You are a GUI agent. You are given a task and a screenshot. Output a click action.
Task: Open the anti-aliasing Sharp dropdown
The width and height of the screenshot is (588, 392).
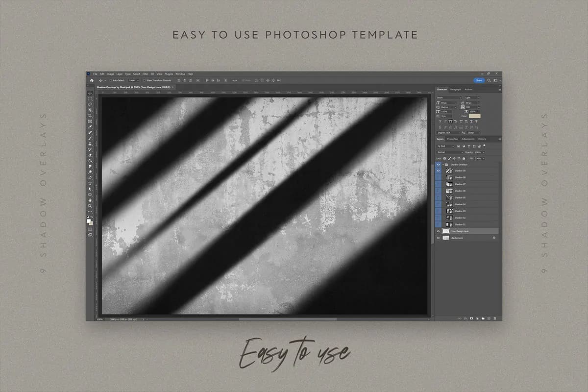pos(473,133)
